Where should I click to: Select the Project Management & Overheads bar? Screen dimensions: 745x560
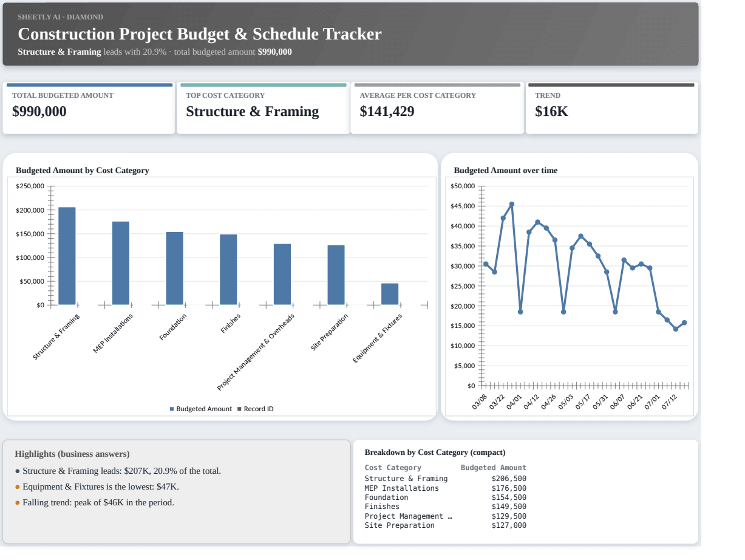(x=282, y=275)
